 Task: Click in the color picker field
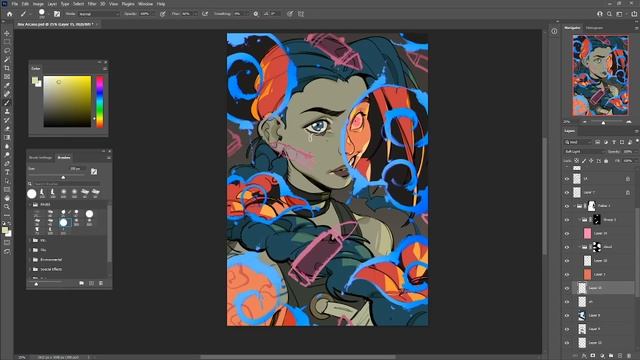67,101
